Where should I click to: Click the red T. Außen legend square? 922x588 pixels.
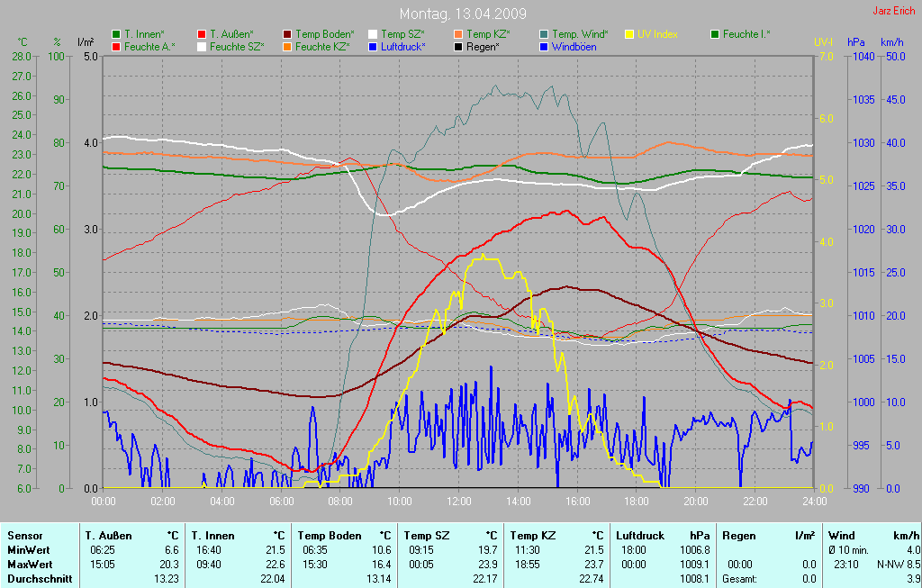tap(202, 34)
